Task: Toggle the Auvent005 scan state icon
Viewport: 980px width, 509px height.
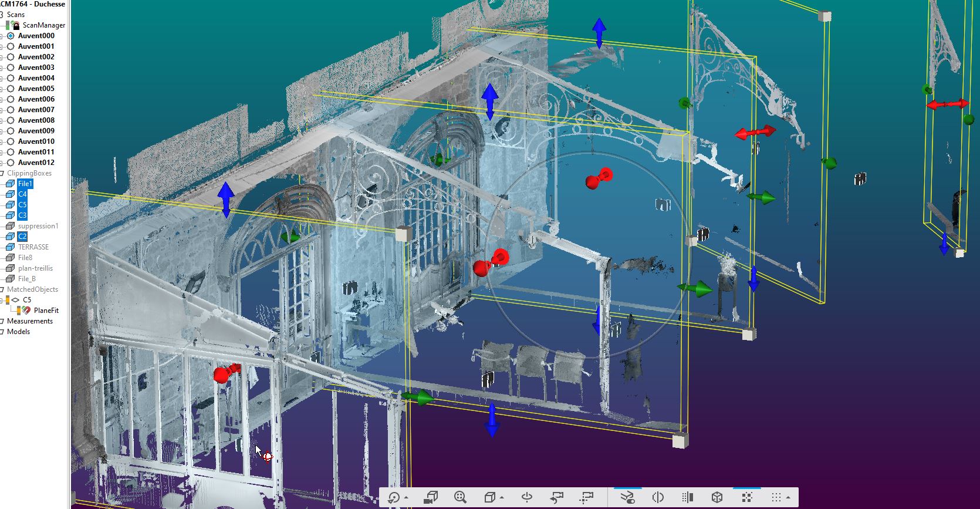Action: pos(11,89)
